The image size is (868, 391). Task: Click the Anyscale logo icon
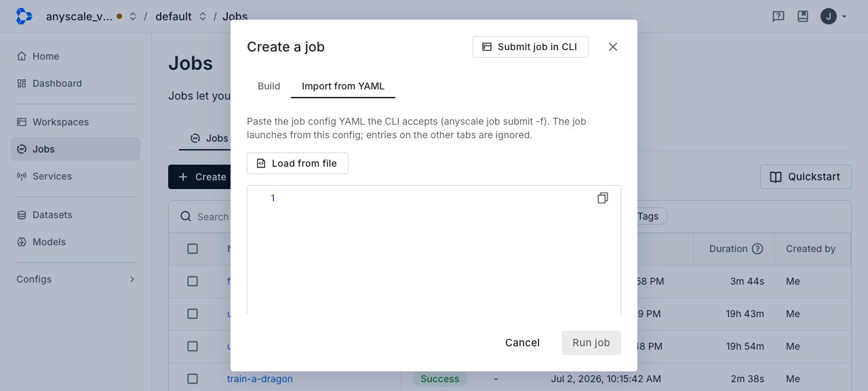click(24, 16)
